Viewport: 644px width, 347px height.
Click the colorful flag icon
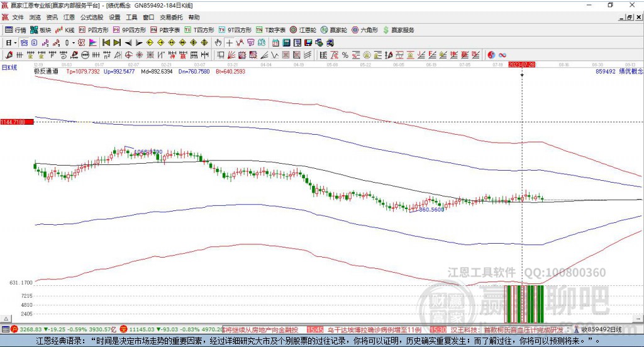tap(93, 43)
